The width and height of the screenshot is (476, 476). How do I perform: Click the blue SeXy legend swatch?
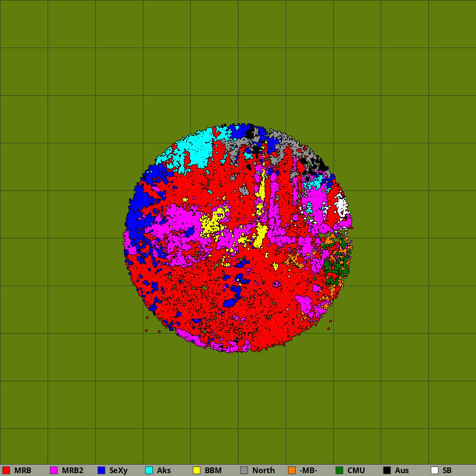(101, 470)
